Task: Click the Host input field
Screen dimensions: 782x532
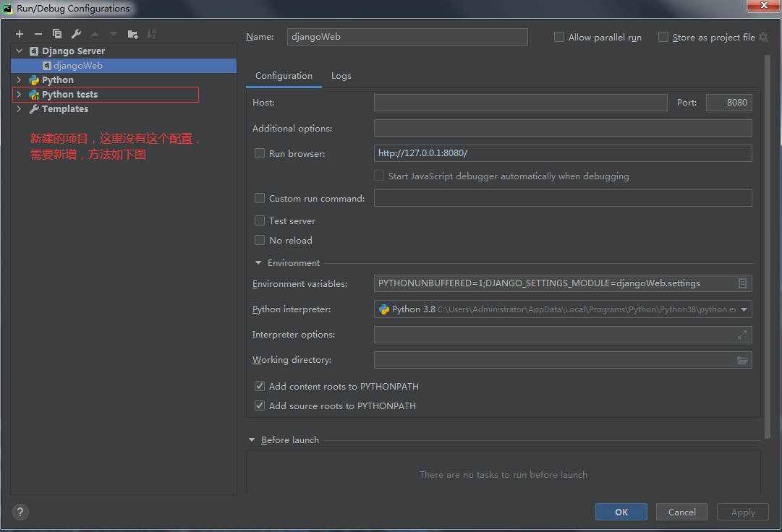Action: tap(521, 103)
